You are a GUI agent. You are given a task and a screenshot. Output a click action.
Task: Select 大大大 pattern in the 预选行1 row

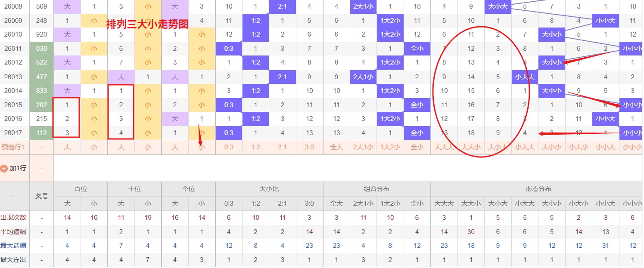444,147
